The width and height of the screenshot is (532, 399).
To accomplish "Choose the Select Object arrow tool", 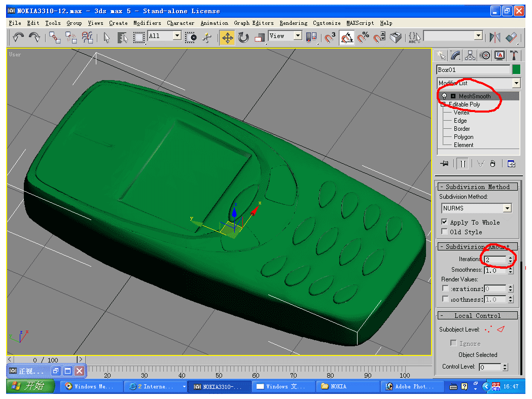I will pos(107,38).
